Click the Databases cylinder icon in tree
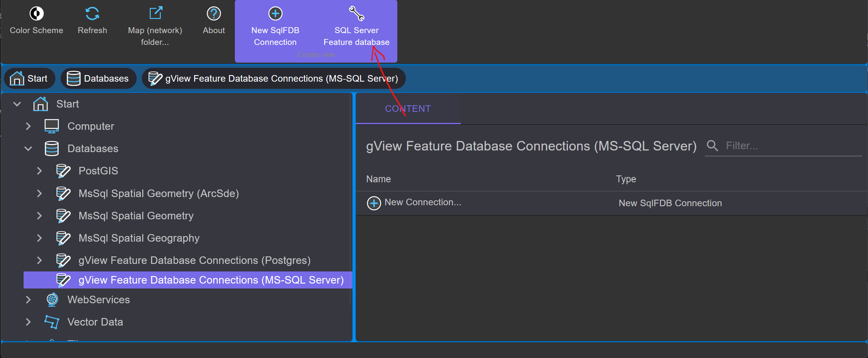 pos(51,148)
